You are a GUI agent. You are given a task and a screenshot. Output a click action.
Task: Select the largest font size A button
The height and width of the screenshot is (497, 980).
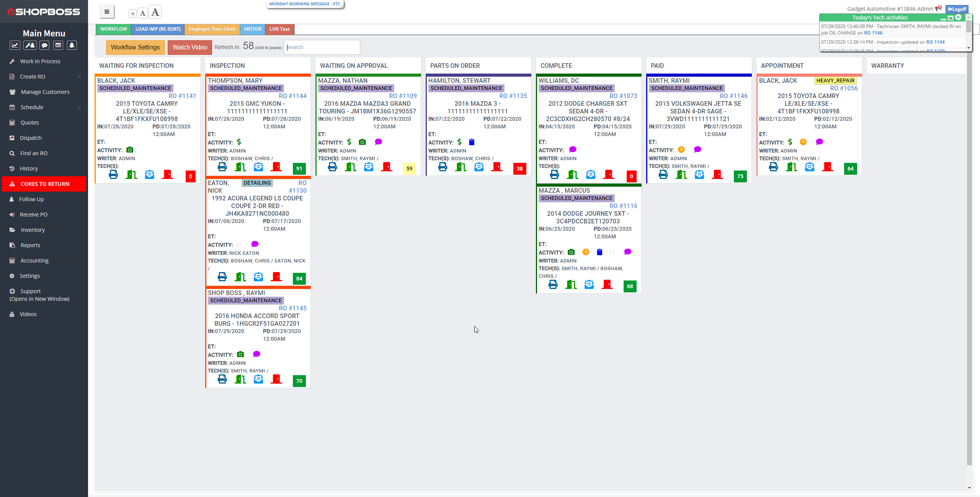tap(155, 12)
